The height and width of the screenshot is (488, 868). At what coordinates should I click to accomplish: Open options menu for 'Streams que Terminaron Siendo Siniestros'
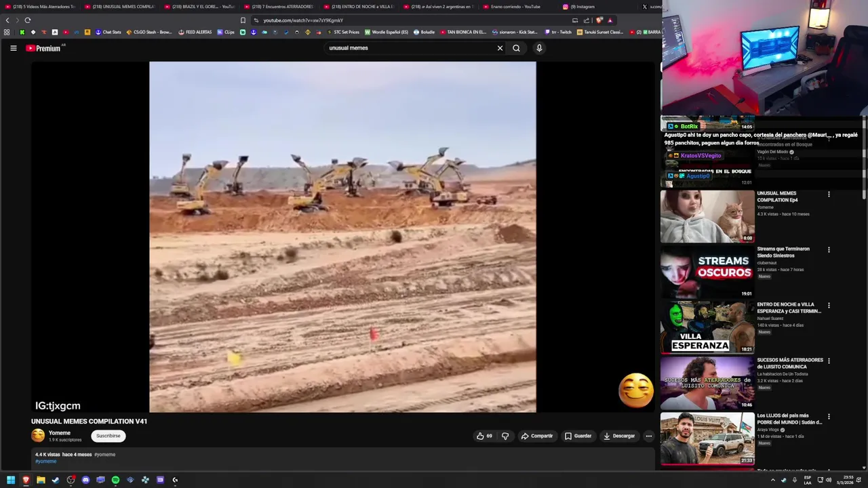829,250
